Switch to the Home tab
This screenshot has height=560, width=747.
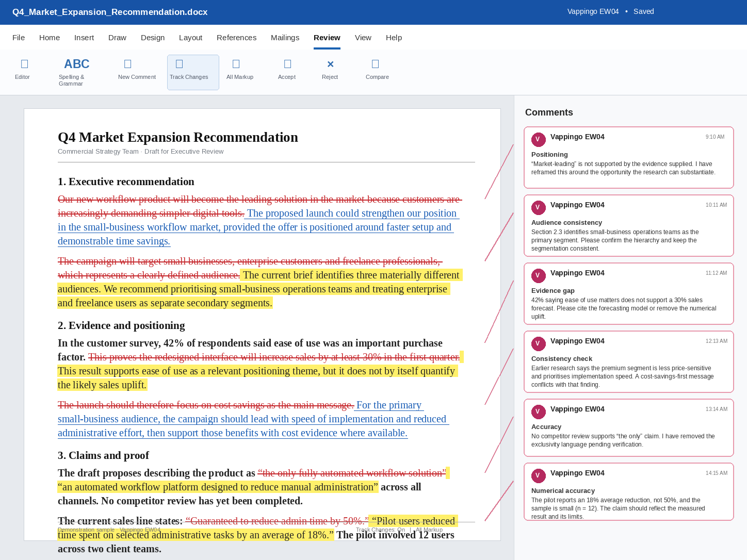[50, 38]
